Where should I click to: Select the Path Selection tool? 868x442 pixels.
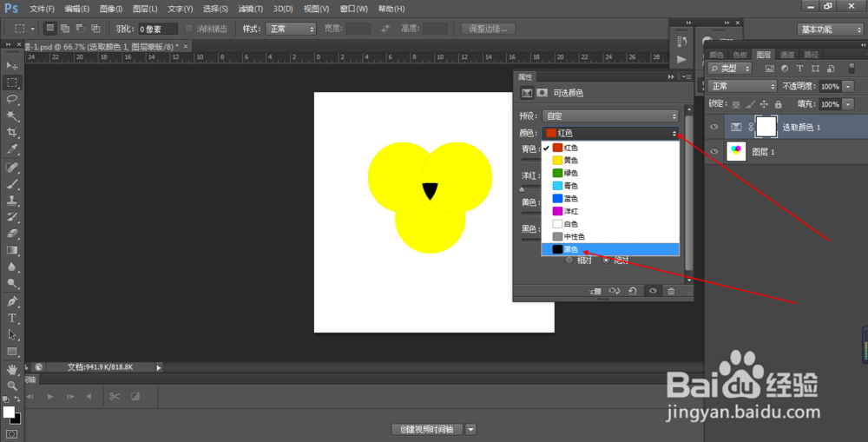pos(11,335)
